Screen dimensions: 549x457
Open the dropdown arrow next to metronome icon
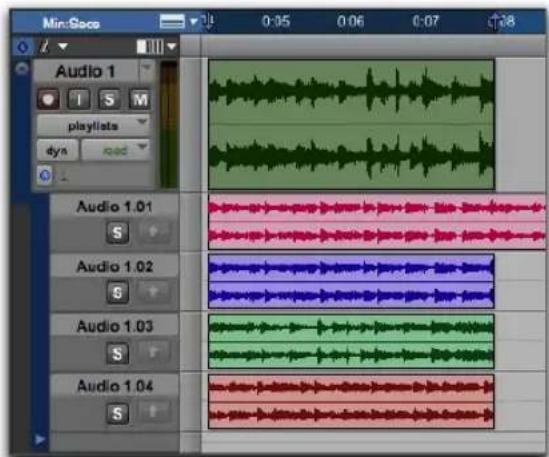63,46
